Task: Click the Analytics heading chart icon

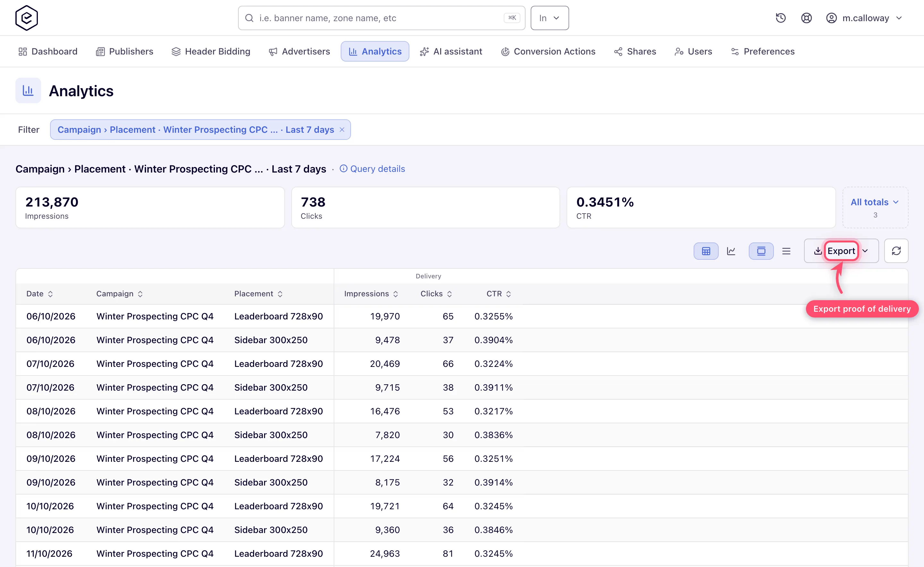Action: (28, 90)
